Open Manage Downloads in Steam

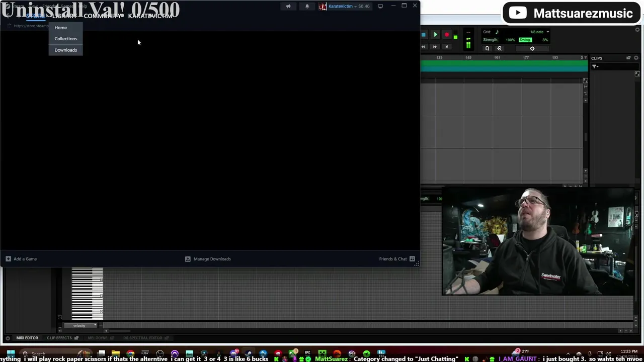tap(208, 259)
